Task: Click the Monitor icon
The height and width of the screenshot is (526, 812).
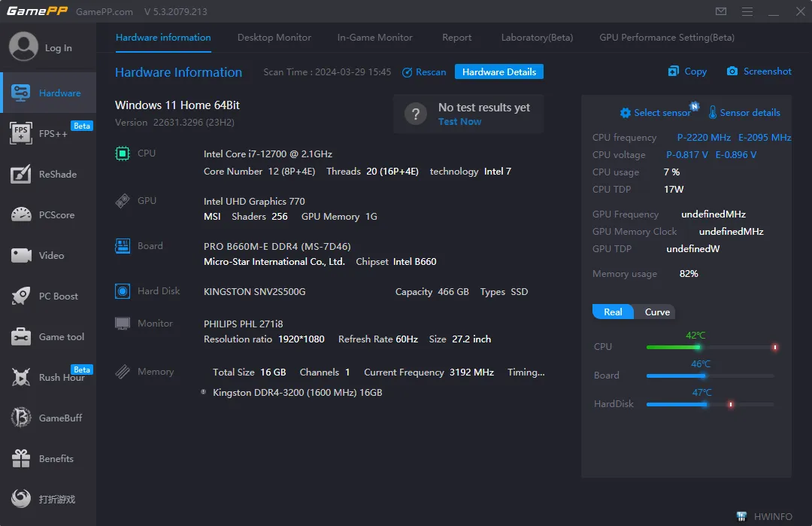Action: (123, 324)
